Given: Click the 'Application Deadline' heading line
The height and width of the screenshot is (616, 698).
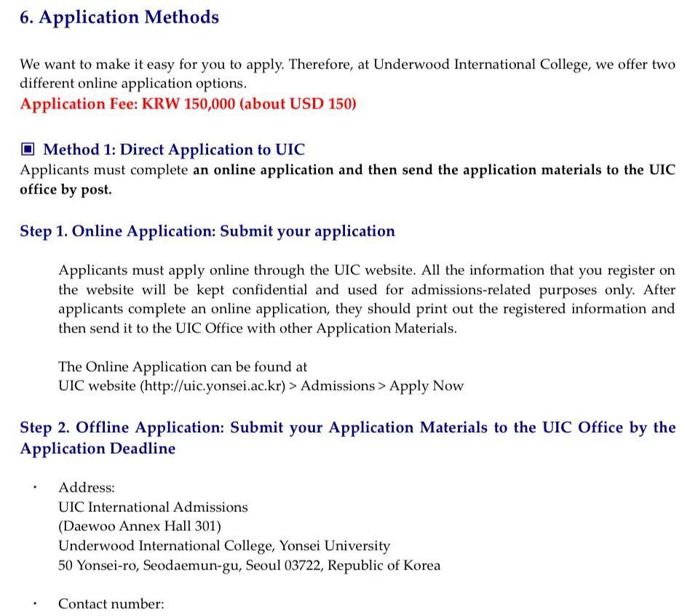Looking at the screenshot, I should pyautogui.click(x=98, y=448).
